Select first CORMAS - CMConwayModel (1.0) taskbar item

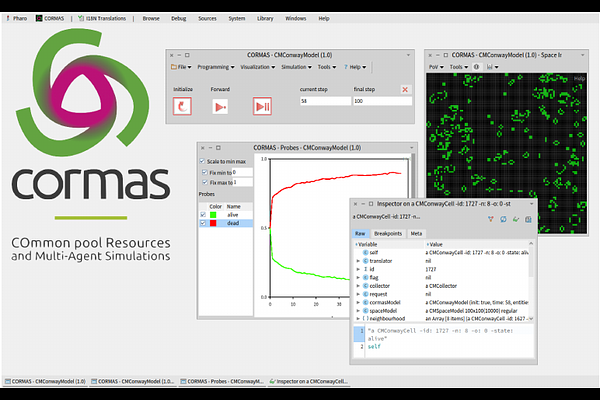pos(45,381)
